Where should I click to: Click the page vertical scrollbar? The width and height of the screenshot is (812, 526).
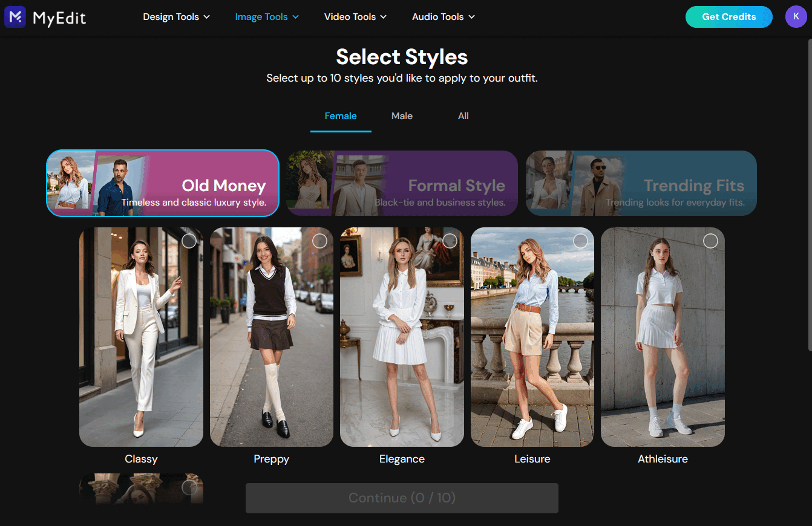click(x=810, y=193)
